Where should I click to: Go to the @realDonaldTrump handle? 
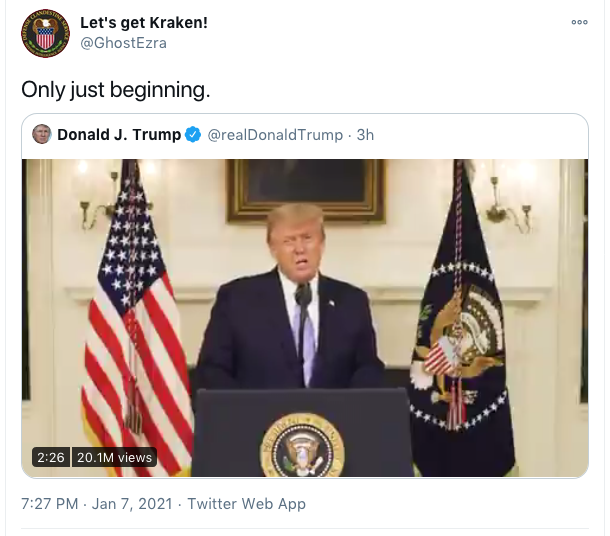pos(274,135)
